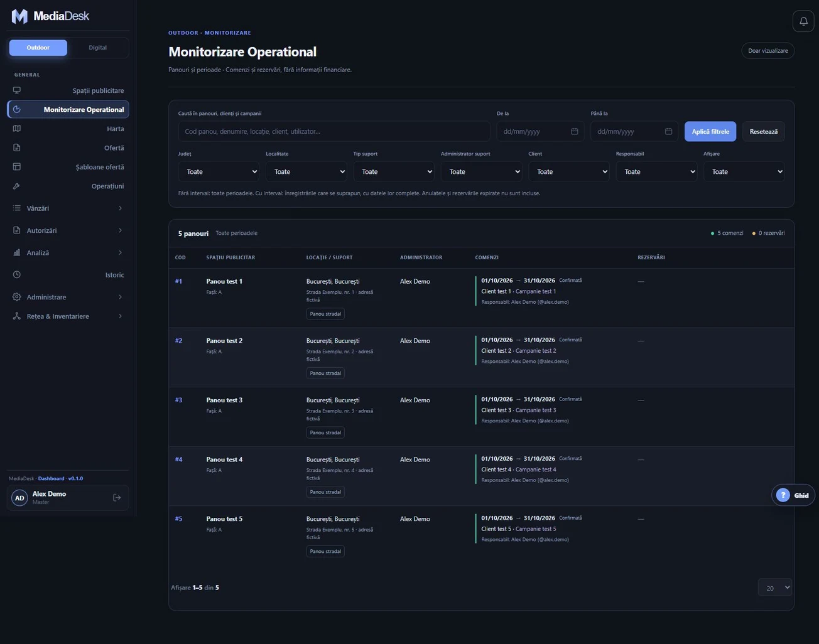Click the MediaDesk logo icon

(x=19, y=16)
